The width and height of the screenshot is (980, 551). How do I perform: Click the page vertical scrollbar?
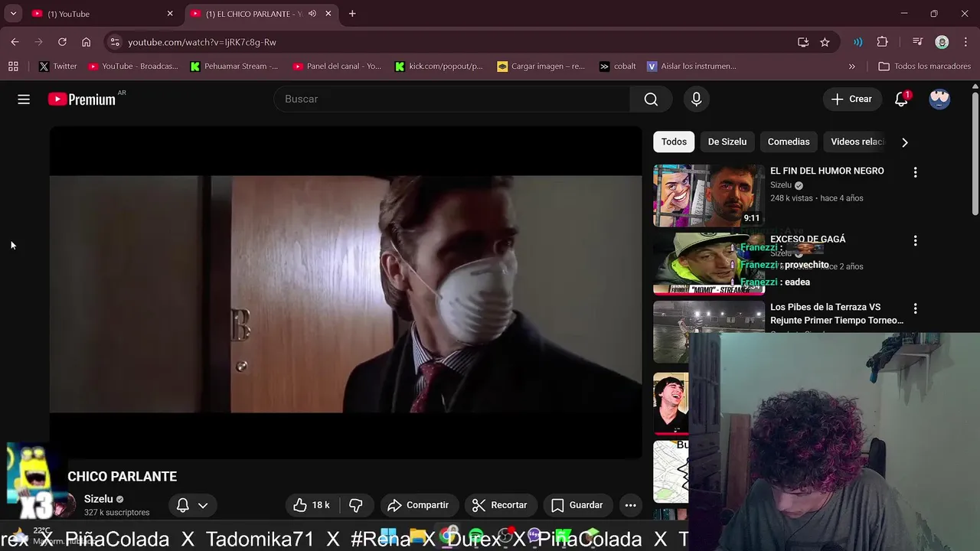[x=975, y=153]
